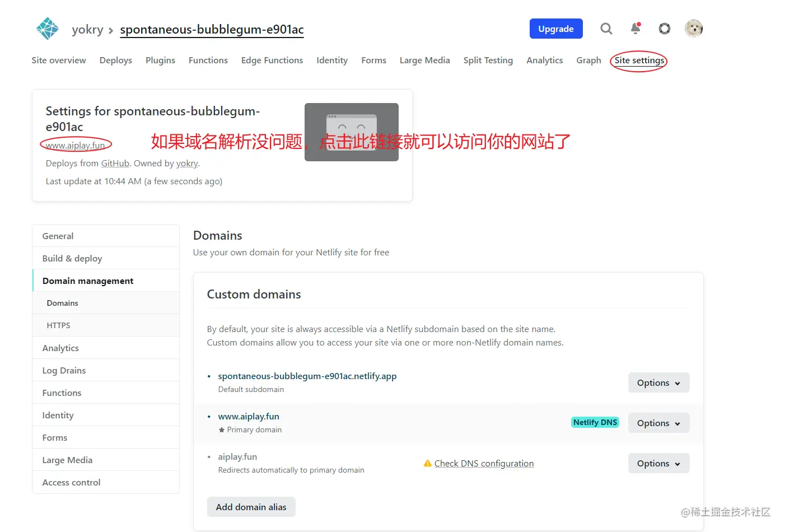Screen dimensions: 785x532
Task: Open search with the magnifying glass icon
Action: click(x=606, y=28)
